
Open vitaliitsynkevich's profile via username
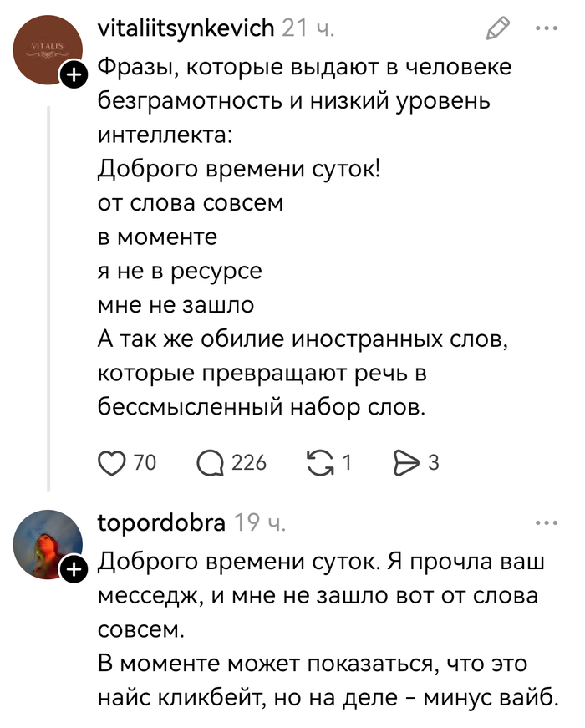pyautogui.click(x=186, y=28)
